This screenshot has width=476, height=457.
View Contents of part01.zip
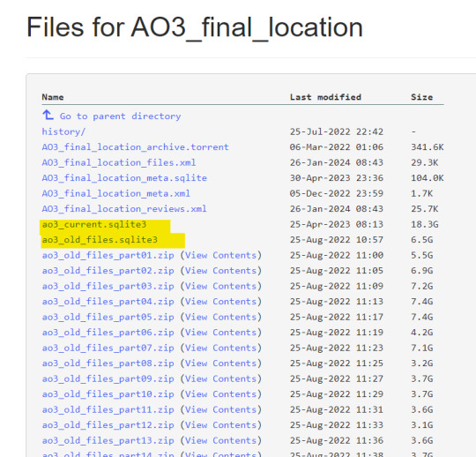click(221, 255)
